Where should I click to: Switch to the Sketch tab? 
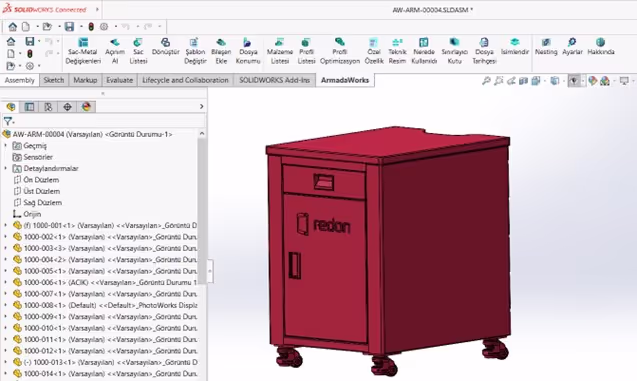(54, 80)
